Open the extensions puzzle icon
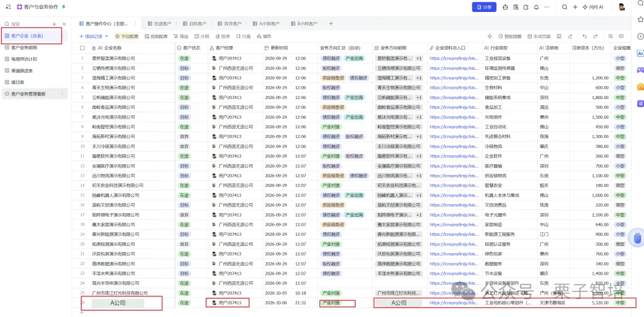This screenshot has width=644, height=317. pos(526,7)
